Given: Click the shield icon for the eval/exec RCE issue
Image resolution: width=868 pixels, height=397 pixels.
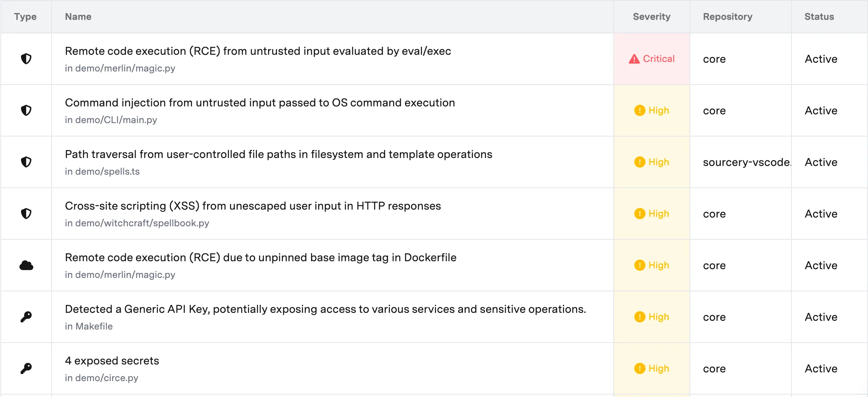Looking at the screenshot, I should coord(26,59).
